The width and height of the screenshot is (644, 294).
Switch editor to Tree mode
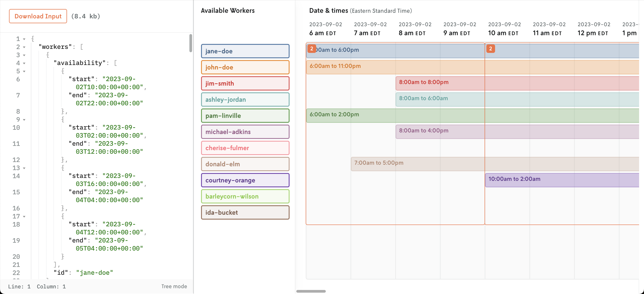tap(174, 286)
